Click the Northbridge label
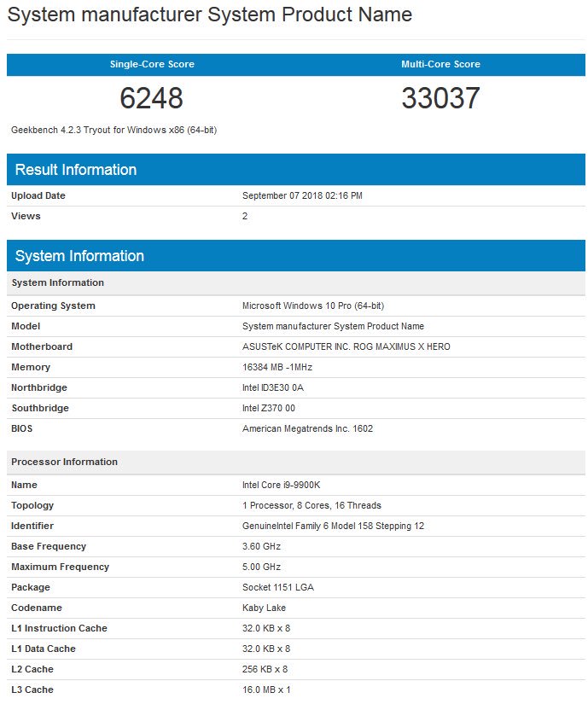This screenshot has width=588, height=710. coord(39,387)
